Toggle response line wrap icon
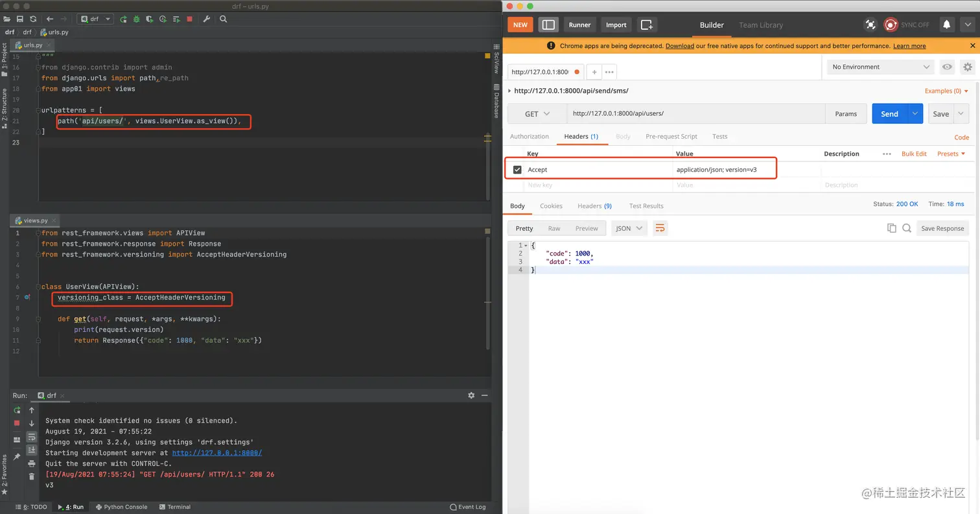The image size is (980, 514). [x=660, y=228]
